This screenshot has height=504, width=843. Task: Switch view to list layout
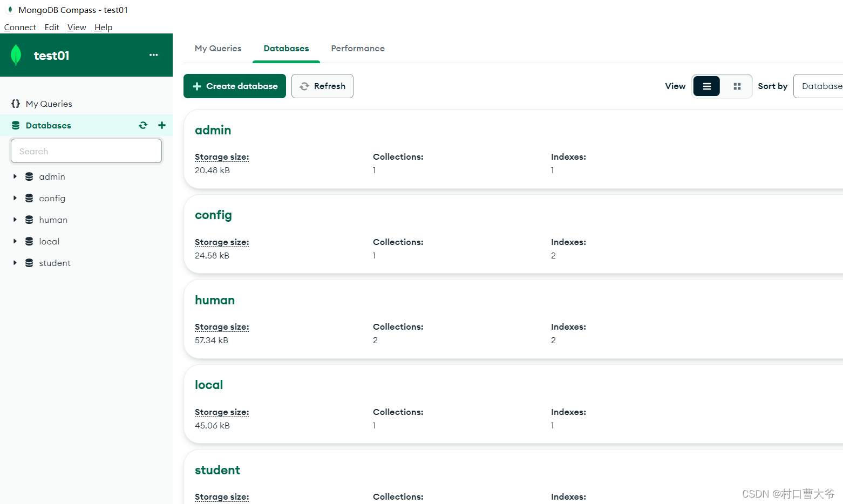(706, 86)
